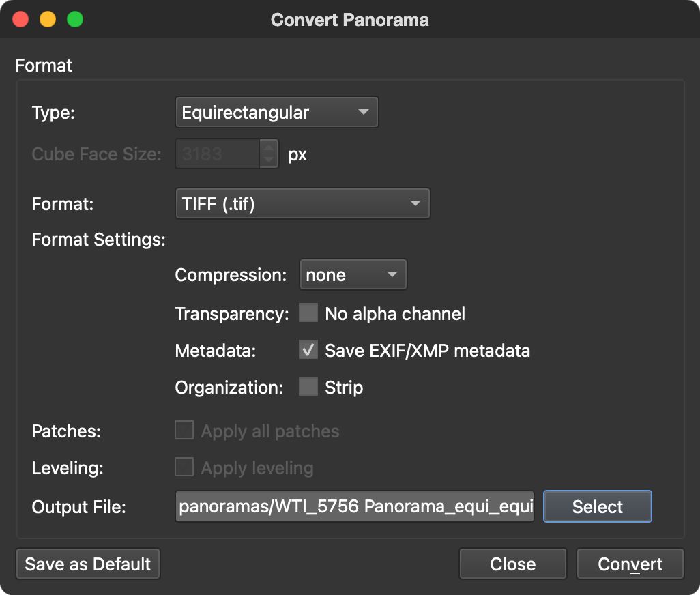This screenshot has height=595, width=700.
Task: Check the Apply all patches checkbox
Action: [x=184, y=431]
